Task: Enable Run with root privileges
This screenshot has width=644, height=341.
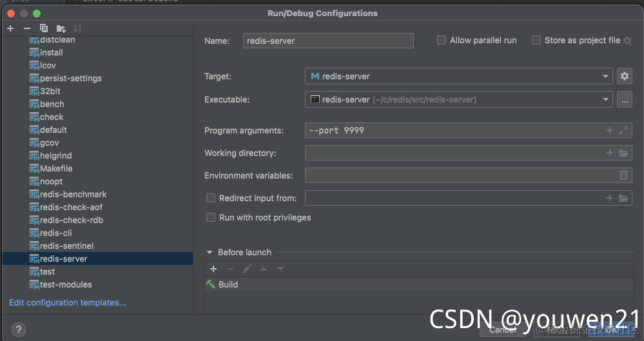Action: 211,217
